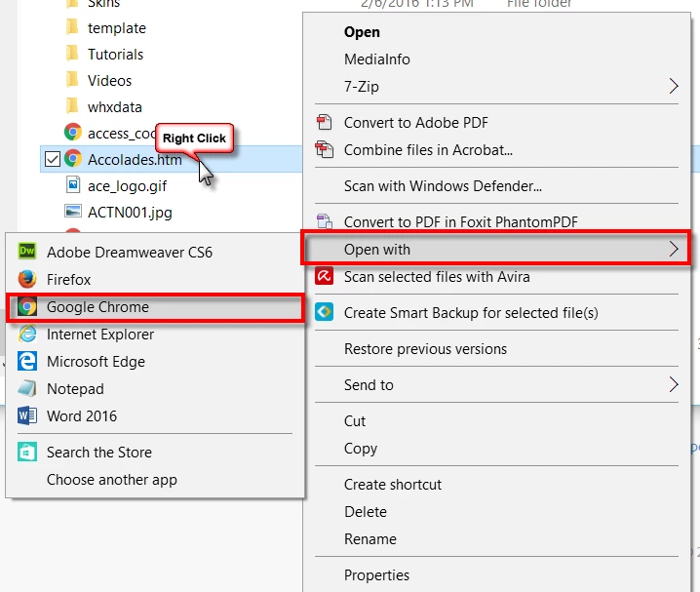Screen dimensions: 700x592
Task: Click the Adobe PDF icon beside Convert to Adobe PDF
Action: tap(324, 122)
